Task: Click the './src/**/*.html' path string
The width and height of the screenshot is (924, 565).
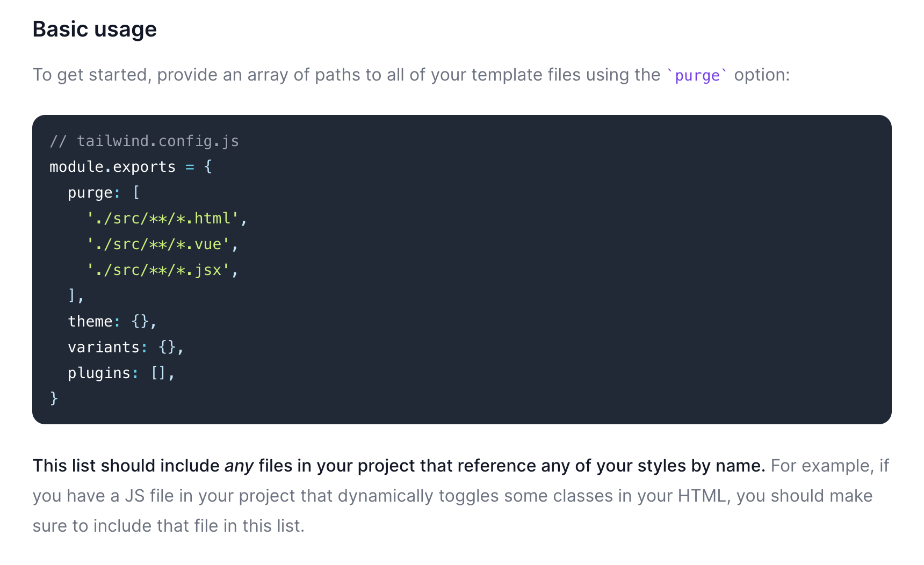Action: pos(162,218)
